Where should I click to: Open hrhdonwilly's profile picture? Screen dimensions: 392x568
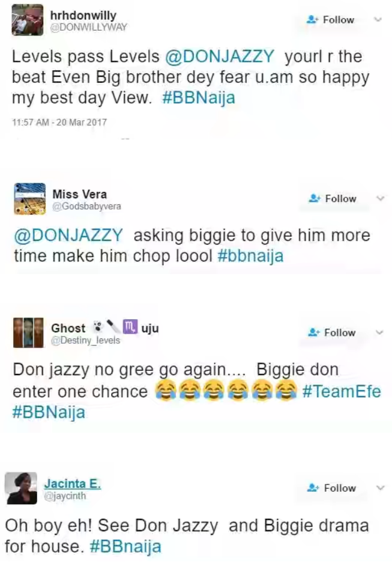point(28,20)
